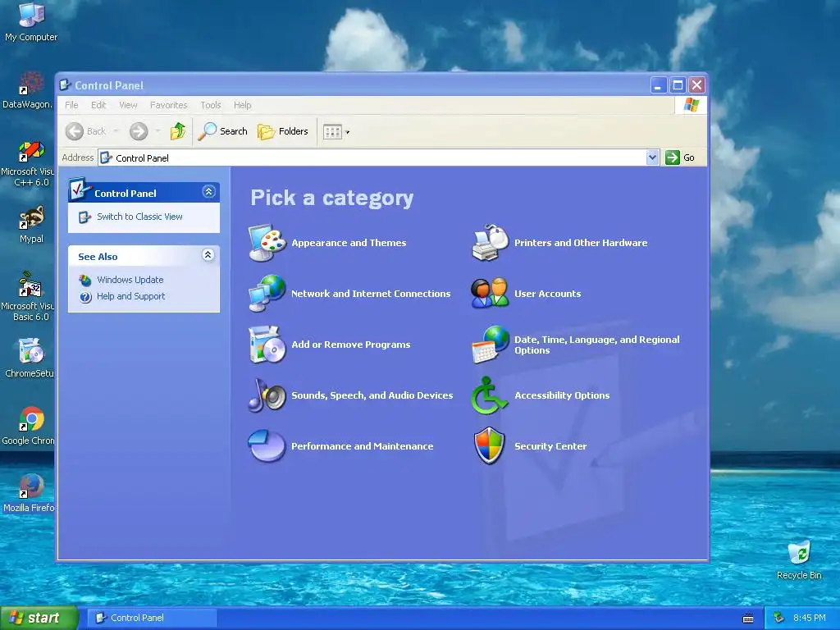Screen dimensions: 840x630
Task: Click Performance and Maintenance text link
Action: 362,446
